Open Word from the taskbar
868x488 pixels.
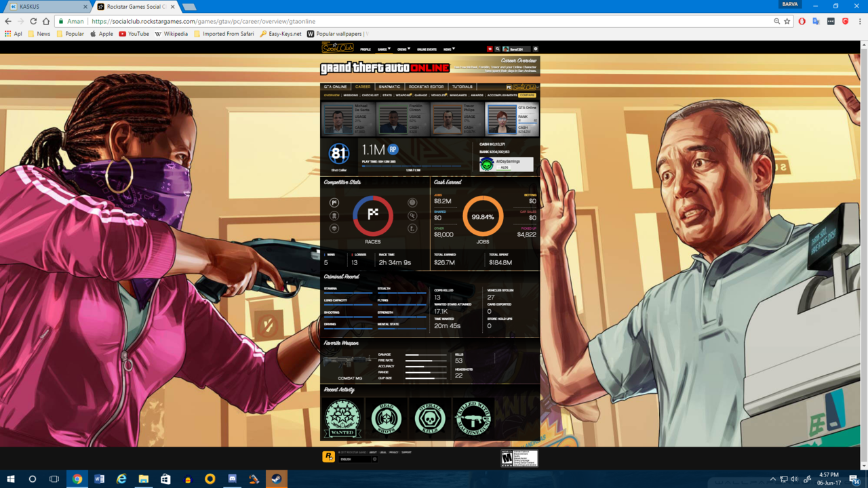tap(99, 479)
